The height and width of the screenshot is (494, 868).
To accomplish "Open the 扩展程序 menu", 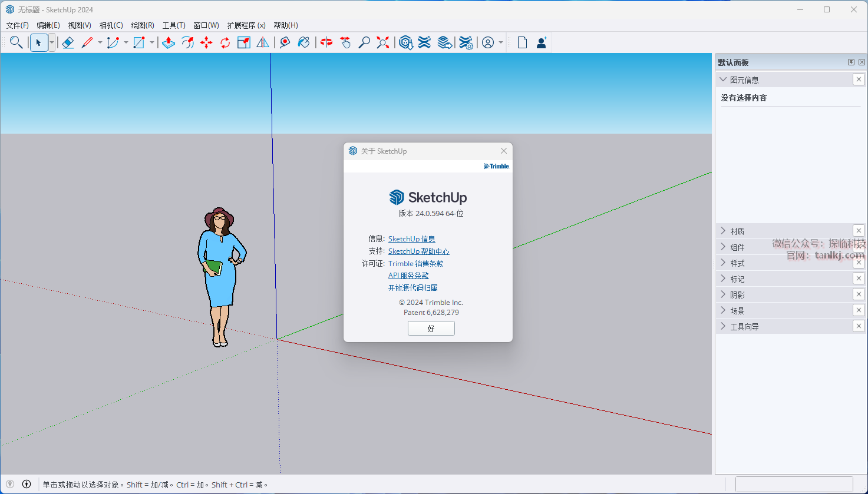I will click(246, 25).
